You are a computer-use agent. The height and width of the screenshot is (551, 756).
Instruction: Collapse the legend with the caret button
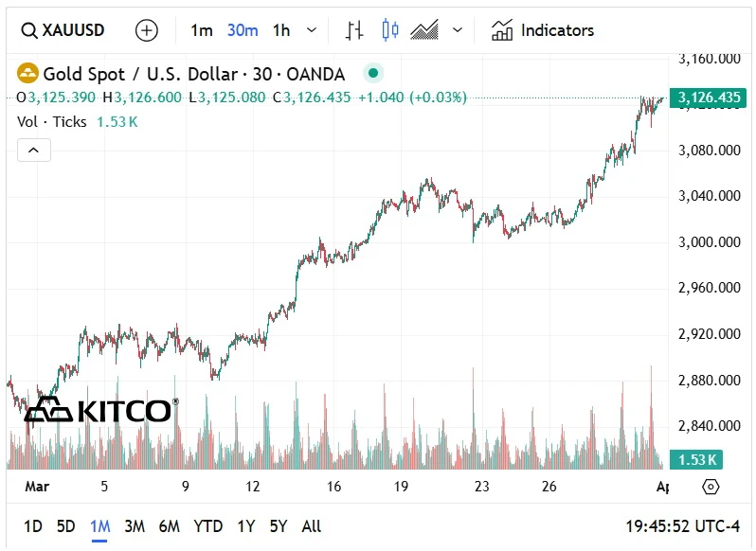[x=33, y=150]
